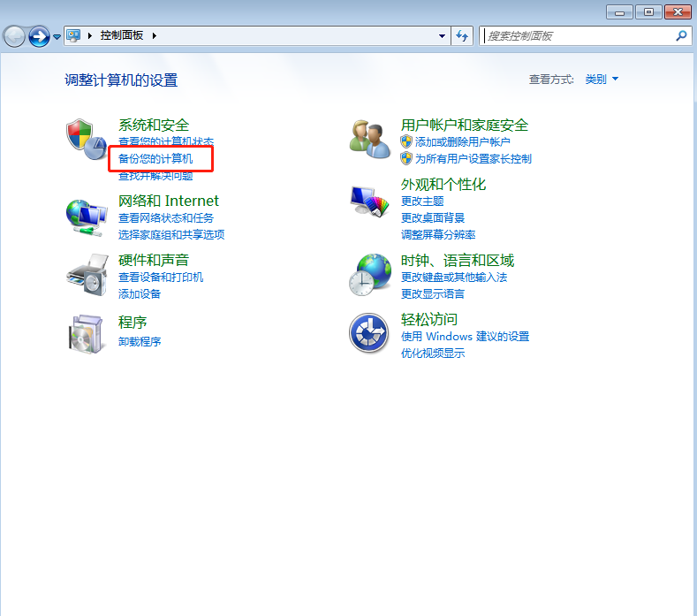Open the 程序 category icon
697x616 pixels.
[x=87, y=333]
